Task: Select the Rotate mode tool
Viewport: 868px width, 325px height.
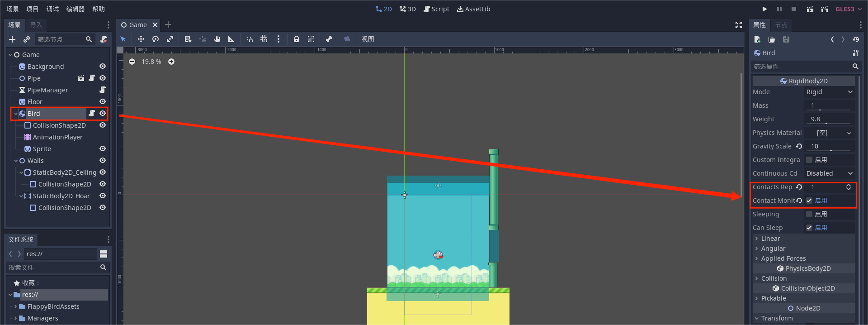Action: [x=156, y=39]
